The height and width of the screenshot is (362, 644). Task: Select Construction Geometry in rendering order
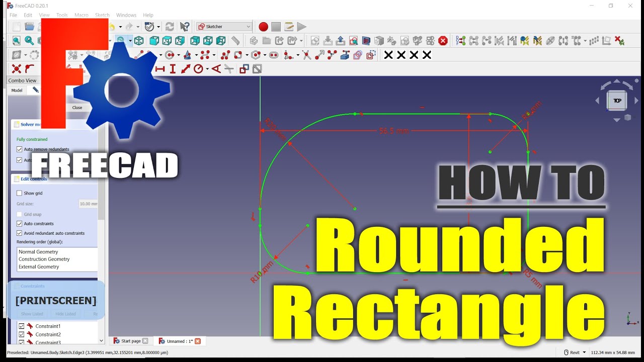[x=44, y=259]
